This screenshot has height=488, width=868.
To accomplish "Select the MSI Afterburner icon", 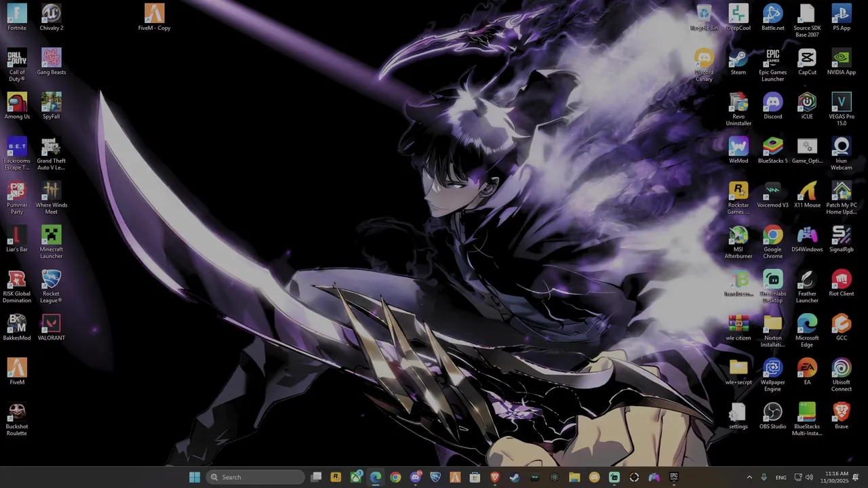I will click(738, 242).
